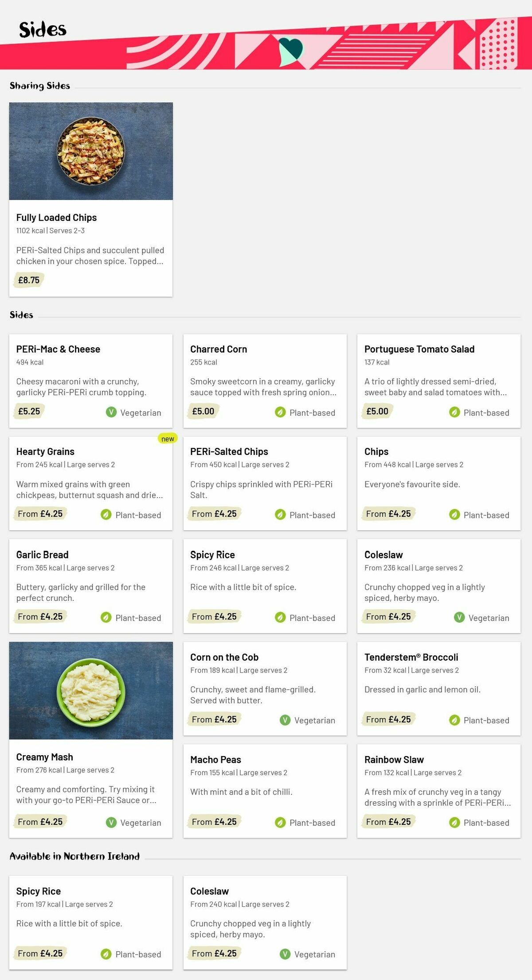532x980 pixels.
Task: Click the Vegetarian icon on Corn on the Cob
Action: (x=285, y=720)
